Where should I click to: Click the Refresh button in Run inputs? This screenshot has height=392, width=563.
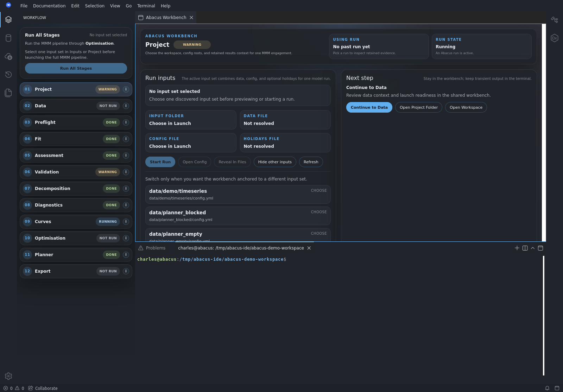311,162
